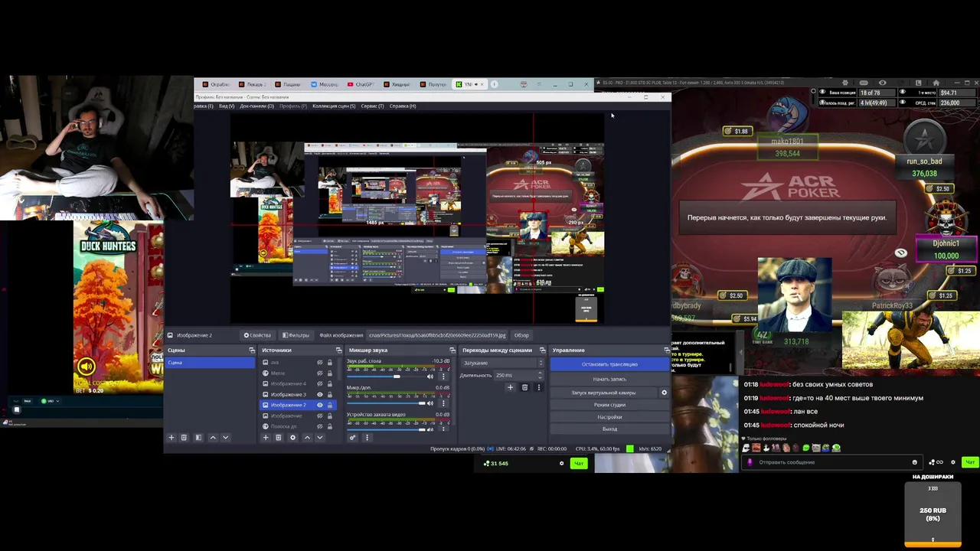Add a new source with plus icon
Image resolution: width=980 pixels, height=551 pixels.
click(x=266, y=438)
